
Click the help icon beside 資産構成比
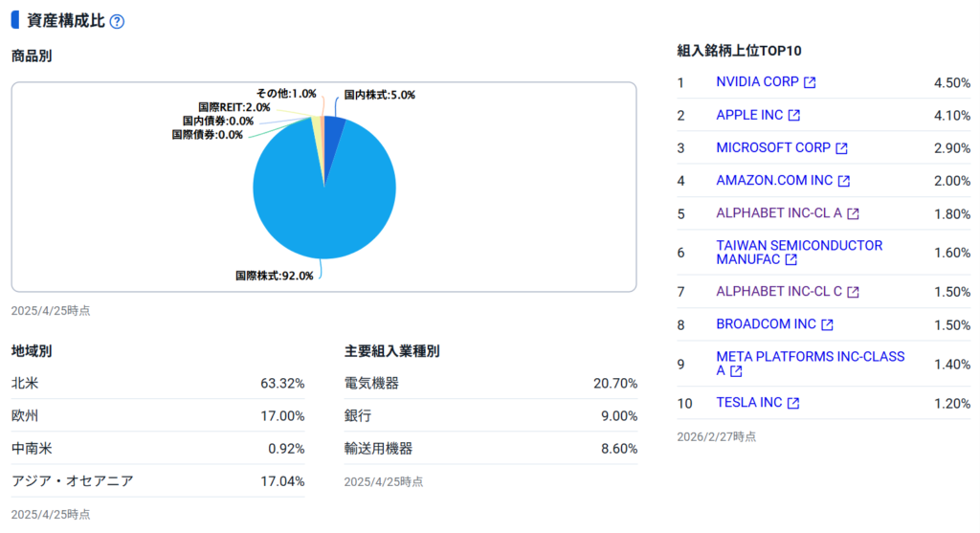(x=117, y=22)
